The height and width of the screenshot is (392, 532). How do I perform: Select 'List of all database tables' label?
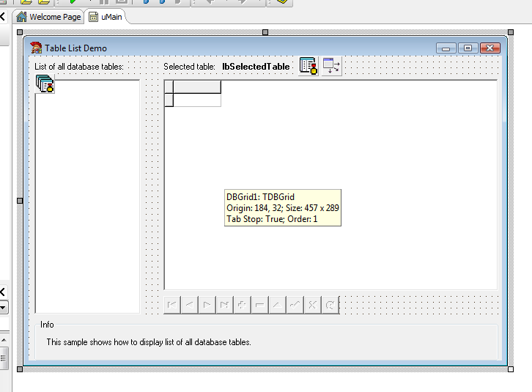click(79, 67)
